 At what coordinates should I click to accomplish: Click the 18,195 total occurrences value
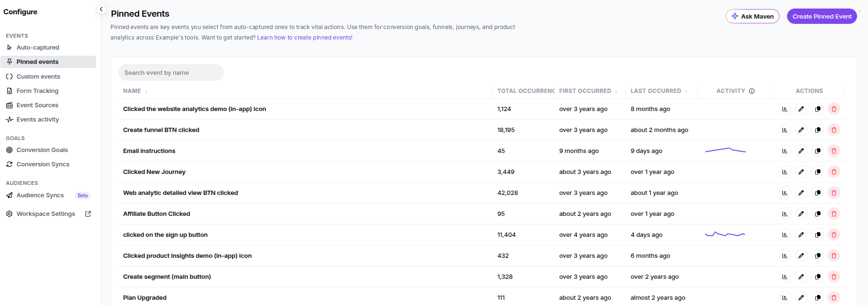pos(506,130)
